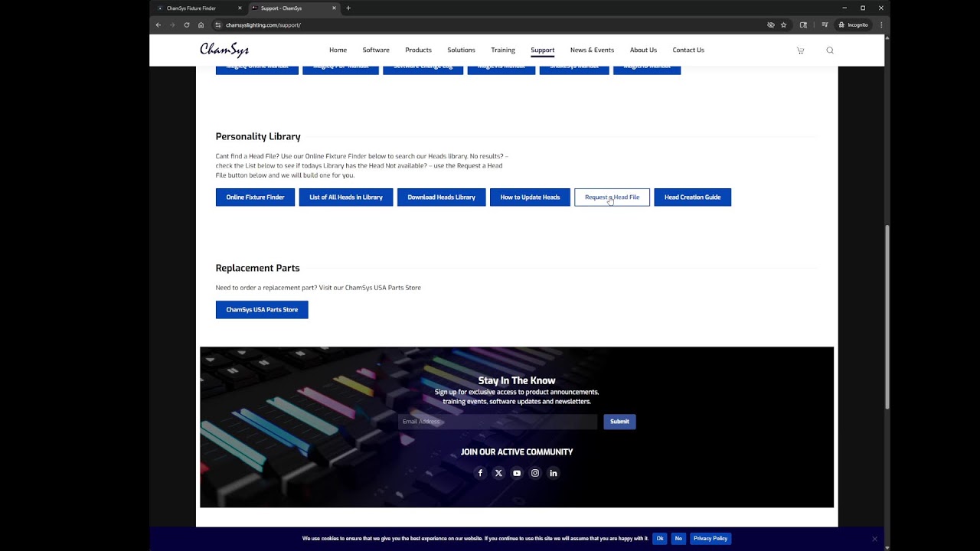The width and height of the screenshot is (980, 551).
Task: Switch to the ChamSys Fixture Finder tab
Action: pyautogui.click(x=198, y=8)
